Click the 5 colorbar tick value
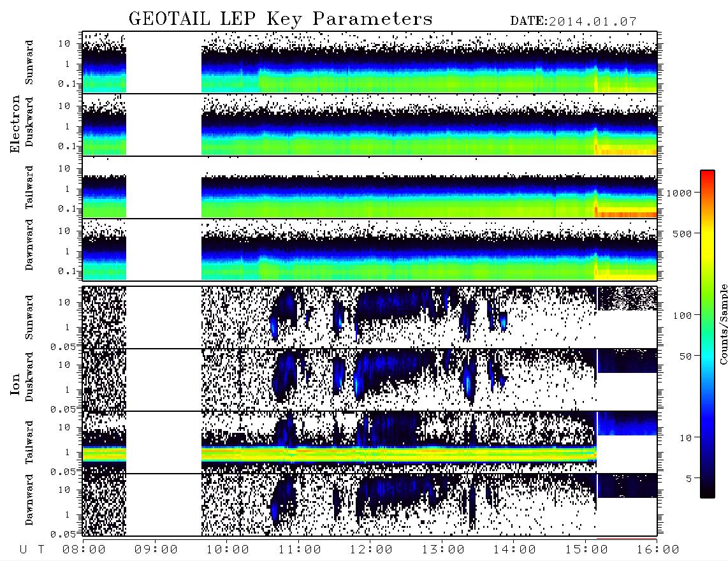 coord(689,478)
